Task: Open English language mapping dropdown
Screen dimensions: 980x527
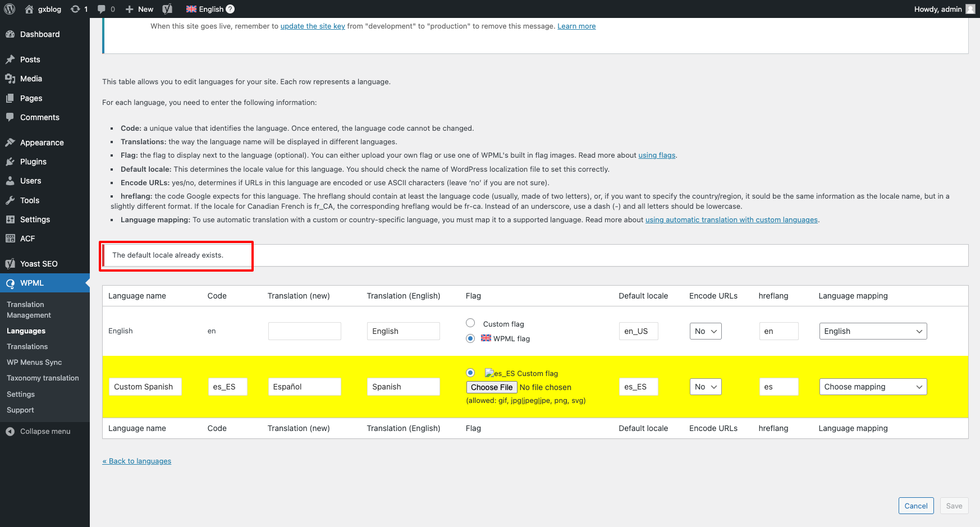Action: click(873, 331)
